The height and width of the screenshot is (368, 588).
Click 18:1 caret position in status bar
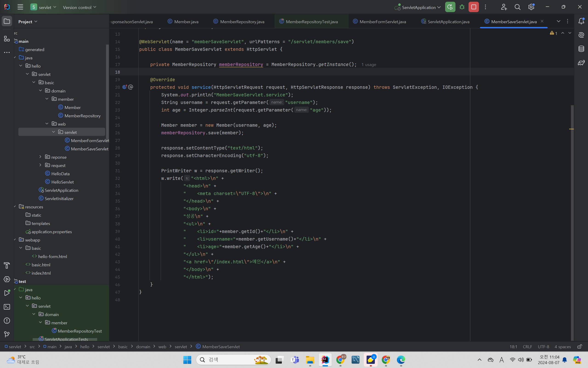click(513, 347)
